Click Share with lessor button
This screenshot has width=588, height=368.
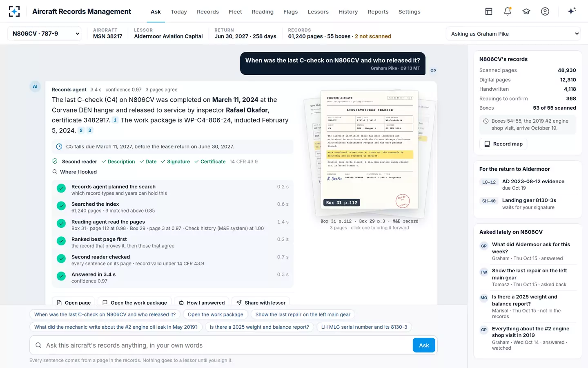click(261, 302)
